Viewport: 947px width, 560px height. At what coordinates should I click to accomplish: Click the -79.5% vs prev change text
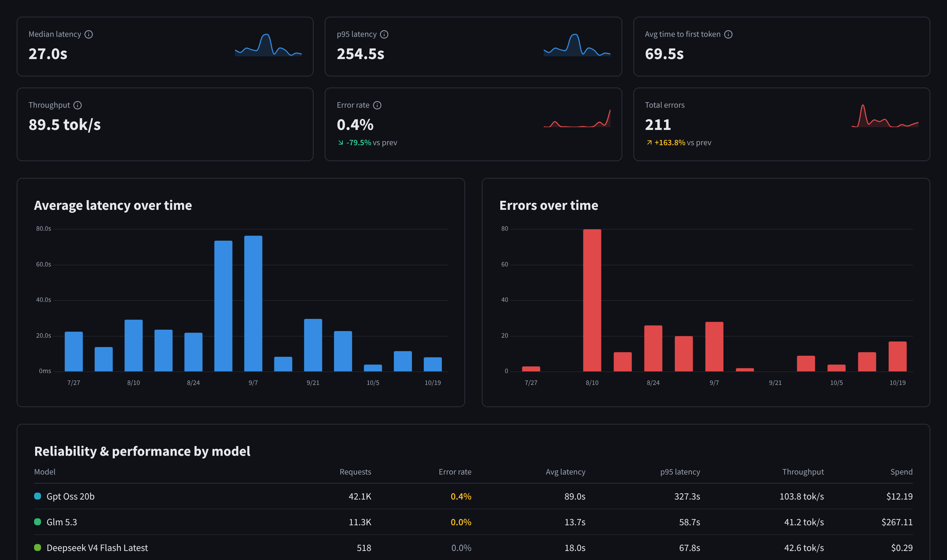pos(372,143)
